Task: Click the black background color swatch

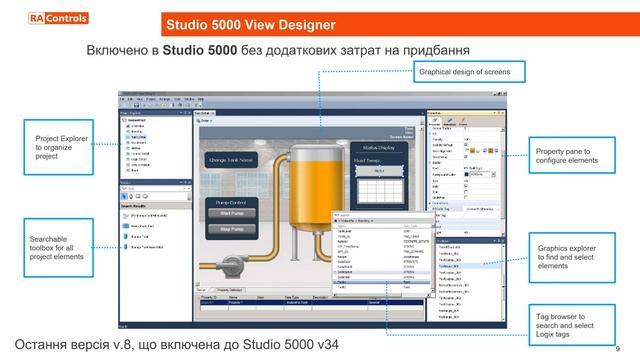Action: 467,174
